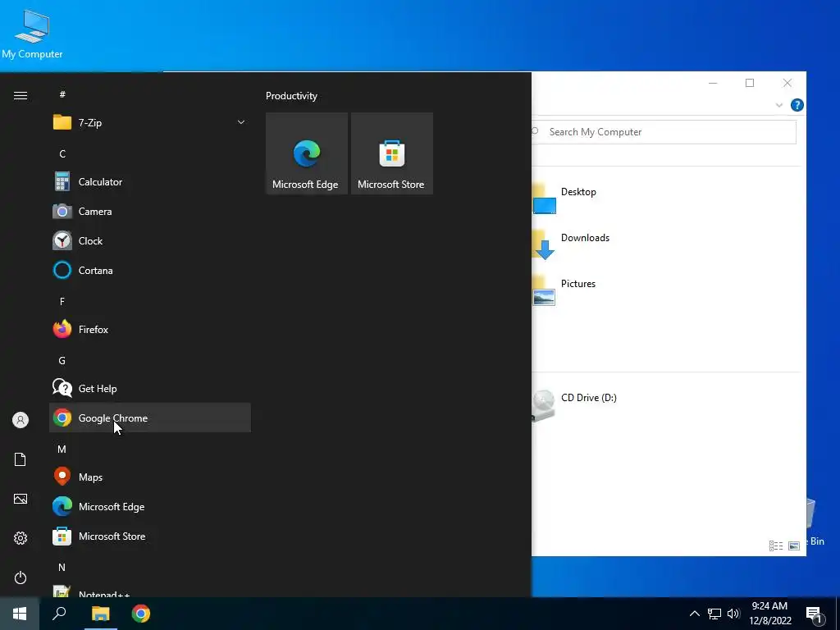Click the Microsoft Store Productivity tile

391,153
